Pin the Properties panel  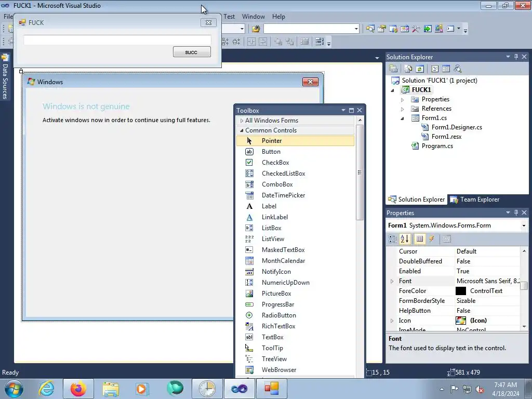tap(516, 212)
